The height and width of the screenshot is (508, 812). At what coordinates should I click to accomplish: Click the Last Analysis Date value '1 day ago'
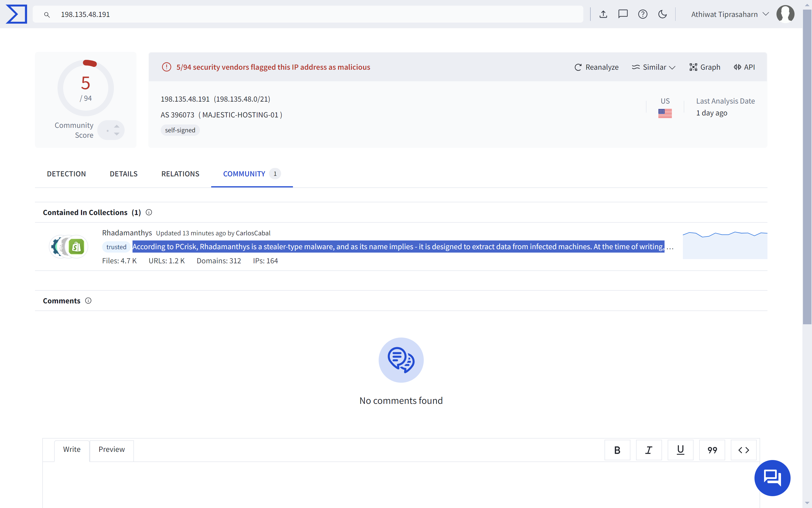[x=712, y=113]
